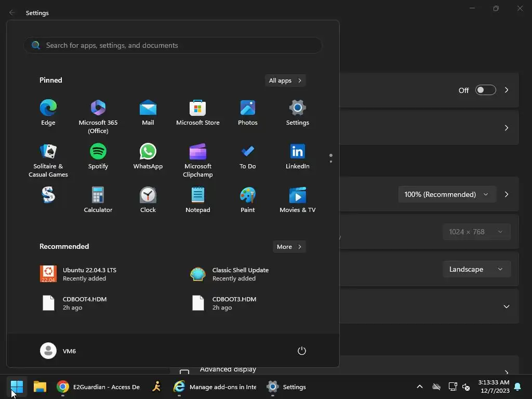Open the power options button
This screenshot has width=532, height=399.
(302, 351)
